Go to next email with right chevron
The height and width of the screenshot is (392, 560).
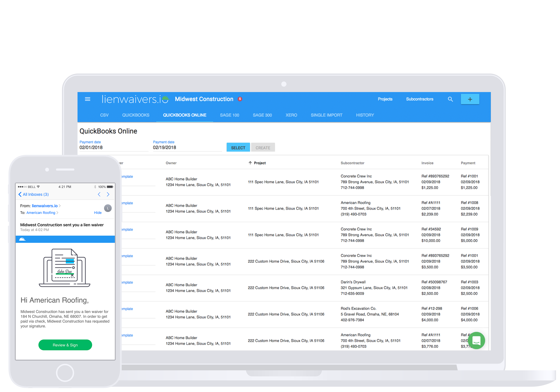point(108,194)
